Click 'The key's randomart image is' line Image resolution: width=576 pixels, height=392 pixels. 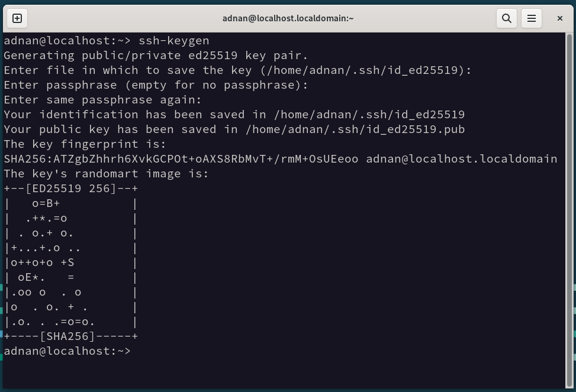[x=106, y=174]
